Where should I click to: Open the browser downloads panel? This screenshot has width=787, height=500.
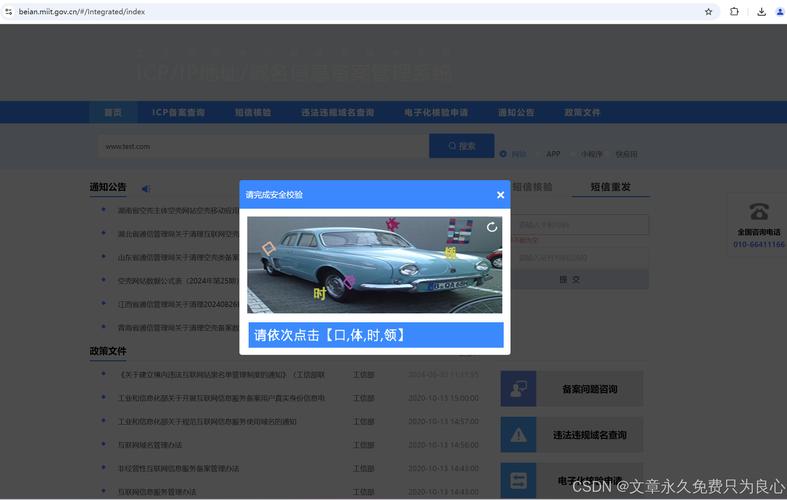(761, 12)
